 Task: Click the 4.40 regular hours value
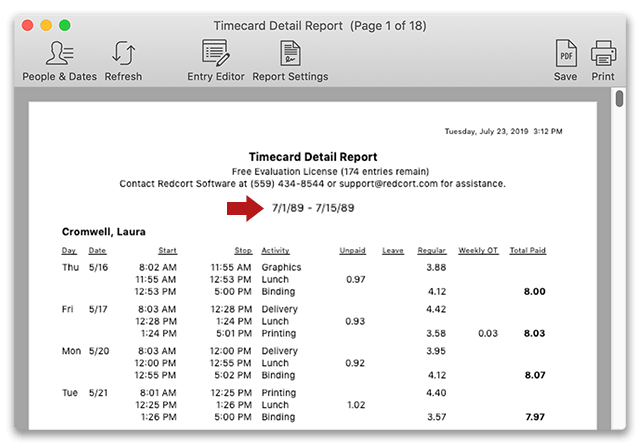[436, 393]
